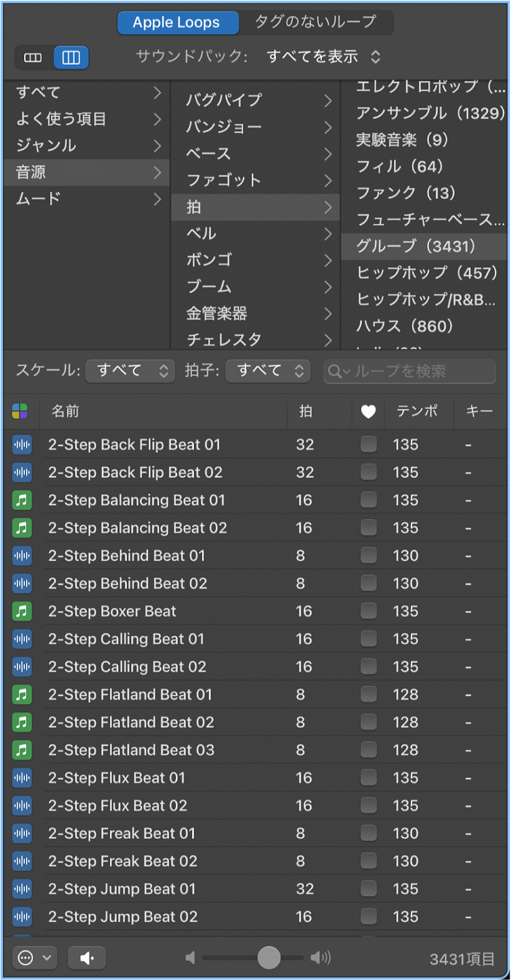Favorite 2-Step Flux Beat 01 checkbox

[x=369, y=777]
